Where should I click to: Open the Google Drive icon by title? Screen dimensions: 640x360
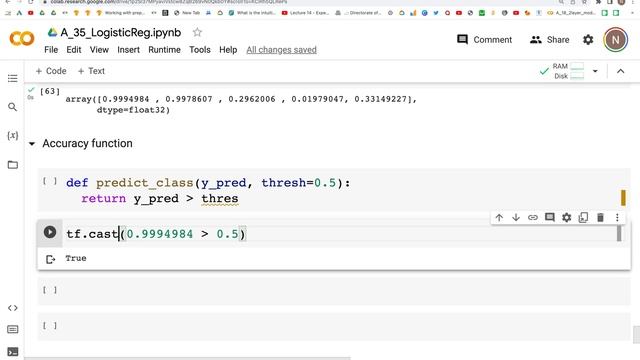[x=52, y=32]
